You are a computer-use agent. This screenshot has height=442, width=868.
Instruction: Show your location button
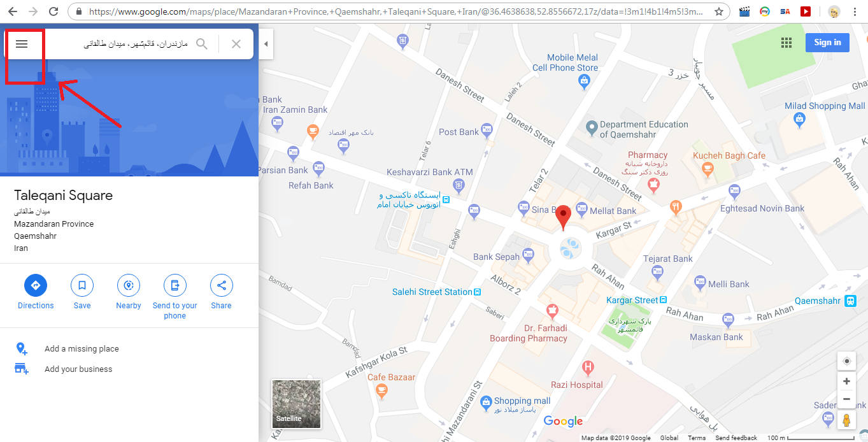pos(846,361)
